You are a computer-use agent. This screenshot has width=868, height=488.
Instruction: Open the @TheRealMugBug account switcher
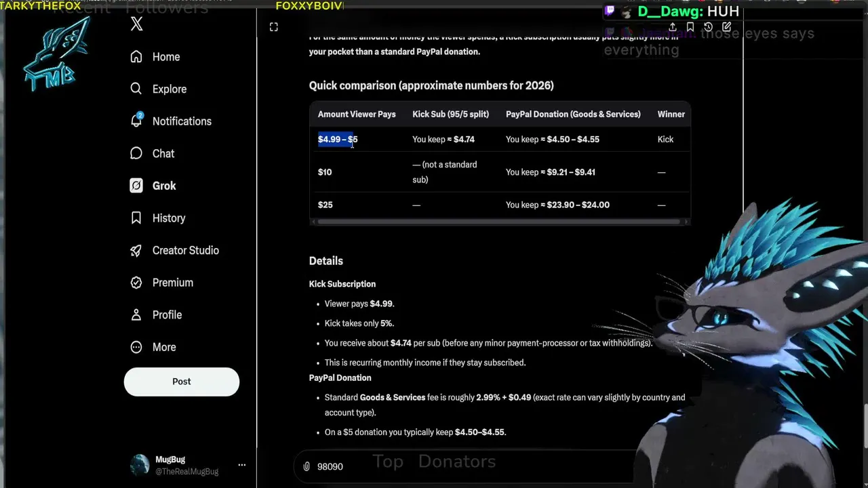point(187,465)
